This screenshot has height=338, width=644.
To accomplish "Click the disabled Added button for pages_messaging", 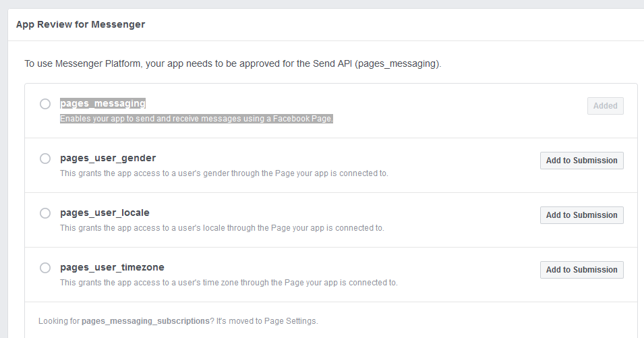I will tap(606, 106).
